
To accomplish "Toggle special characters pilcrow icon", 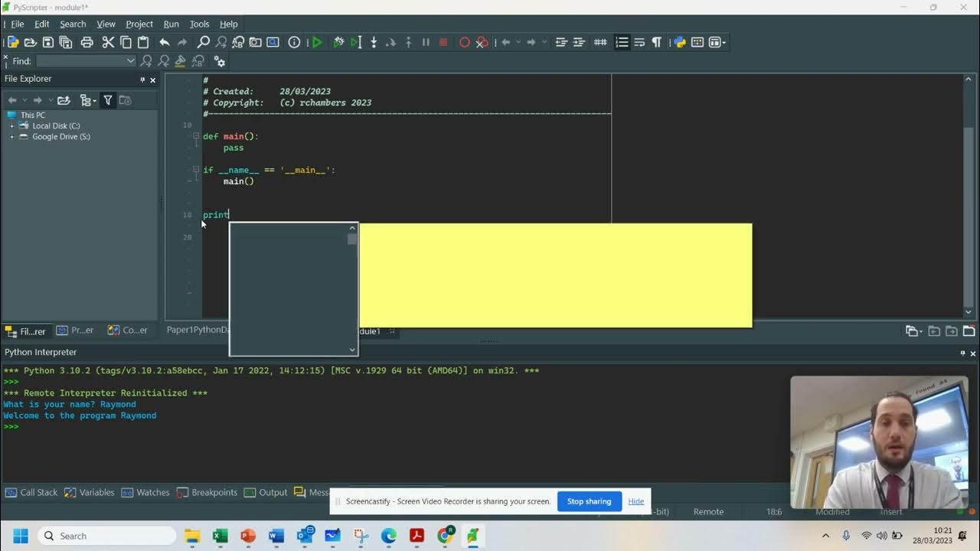I will [x=656, y=43].
